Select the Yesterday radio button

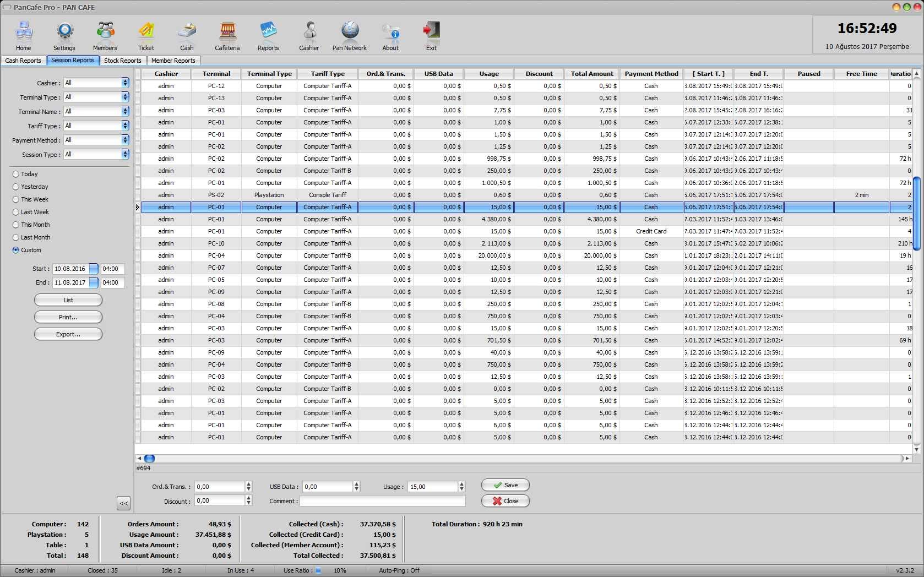click(x=16, y=187)
